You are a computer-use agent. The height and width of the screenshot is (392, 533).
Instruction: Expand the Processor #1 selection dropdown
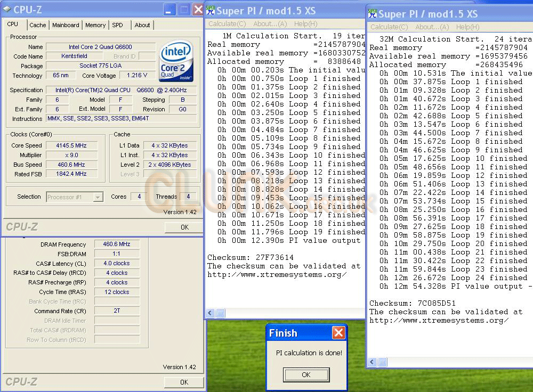98,197
